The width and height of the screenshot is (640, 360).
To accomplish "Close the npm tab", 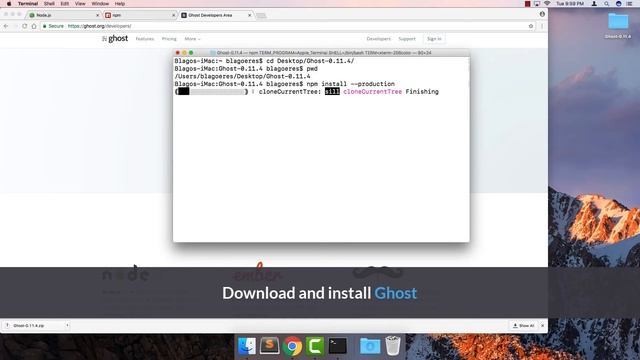I will tap(173, 15).
